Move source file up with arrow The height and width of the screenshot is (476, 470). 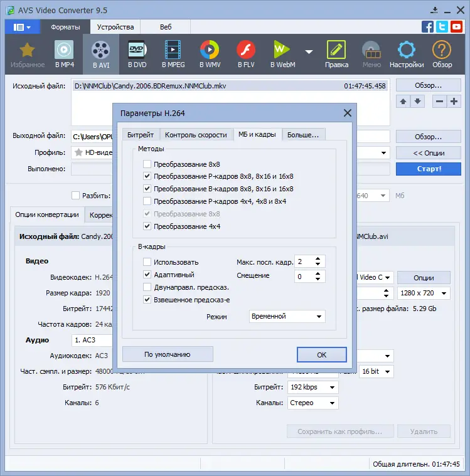(x=403, y=102)
